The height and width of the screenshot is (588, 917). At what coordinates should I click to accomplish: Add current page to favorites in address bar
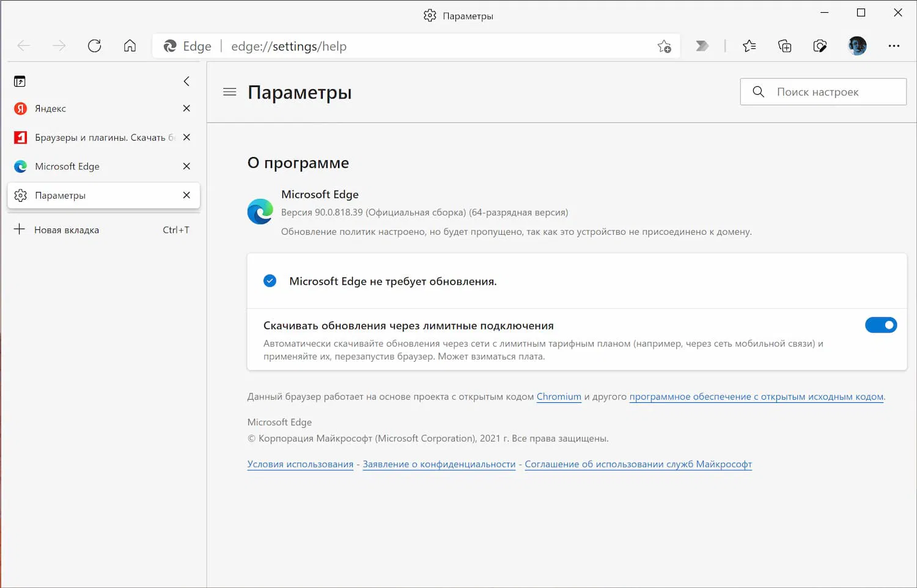665,46
